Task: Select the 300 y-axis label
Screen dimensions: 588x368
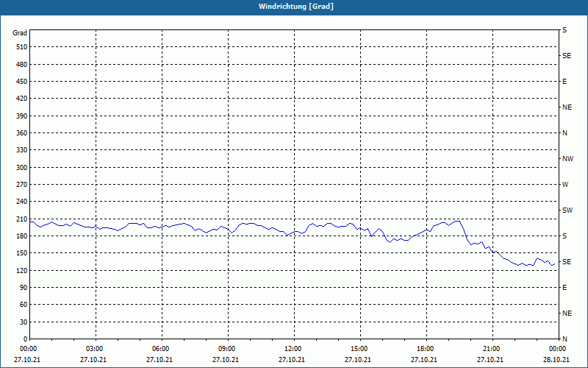Action: pyautogui.click(x=22, y=167)
